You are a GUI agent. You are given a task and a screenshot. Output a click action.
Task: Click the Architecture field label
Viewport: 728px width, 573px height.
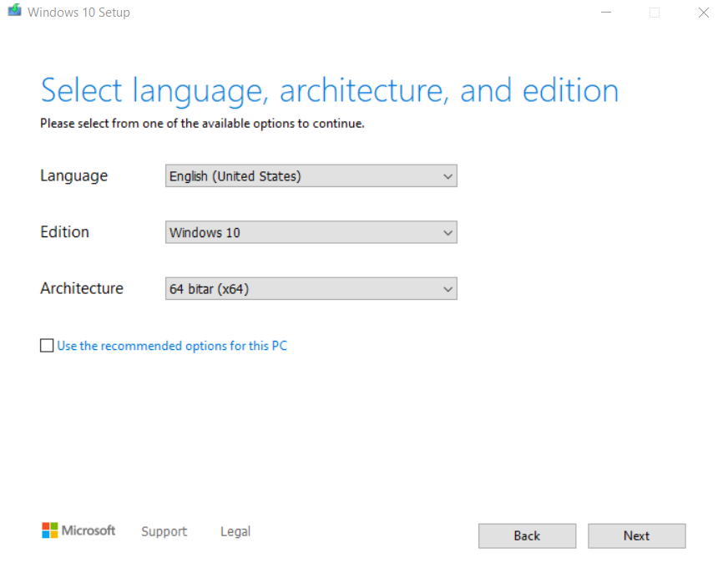point(82,288)
